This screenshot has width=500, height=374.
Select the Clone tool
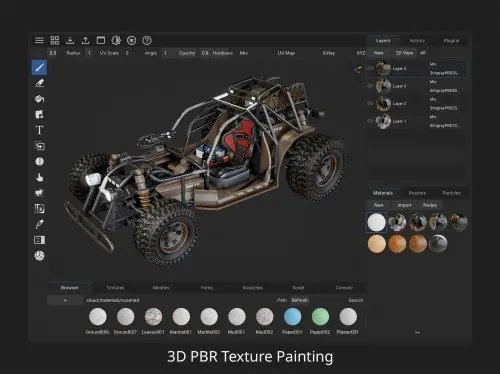click(x=39, y=146)
